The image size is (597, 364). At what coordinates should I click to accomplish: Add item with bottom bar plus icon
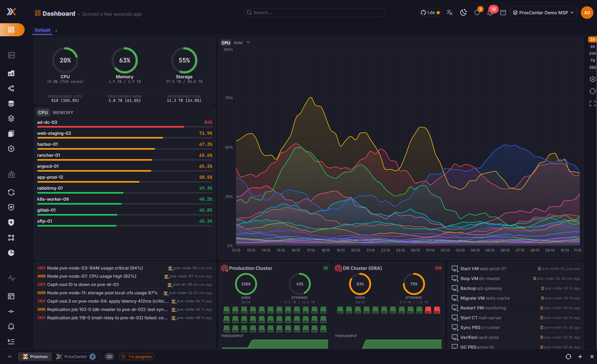pyautogui.click(x=580, y=356)
